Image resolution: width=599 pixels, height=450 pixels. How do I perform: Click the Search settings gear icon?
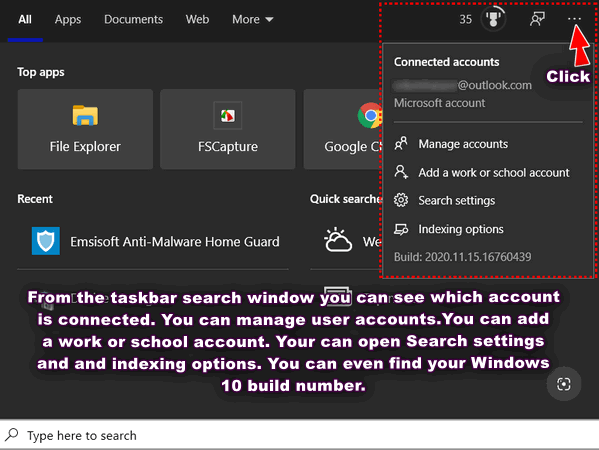[401, 200]
